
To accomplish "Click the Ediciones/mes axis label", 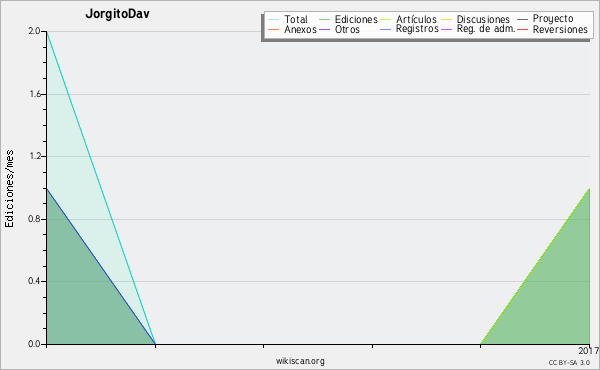I will click(9, 189).
